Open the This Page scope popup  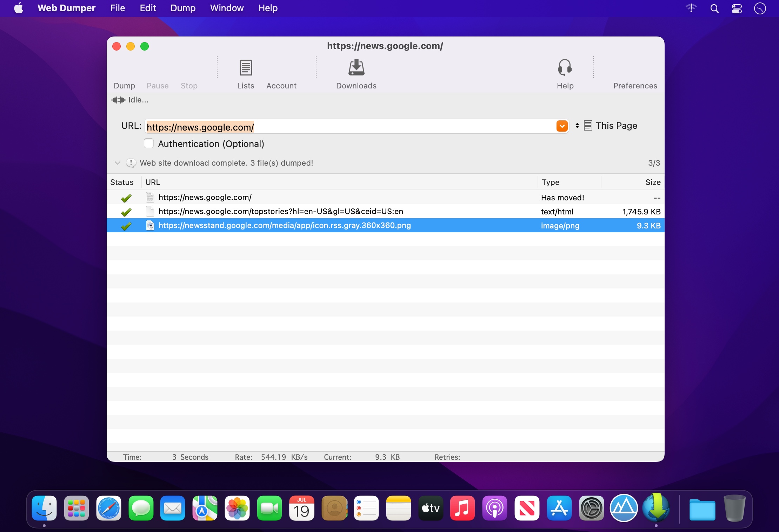click(611, 126)
